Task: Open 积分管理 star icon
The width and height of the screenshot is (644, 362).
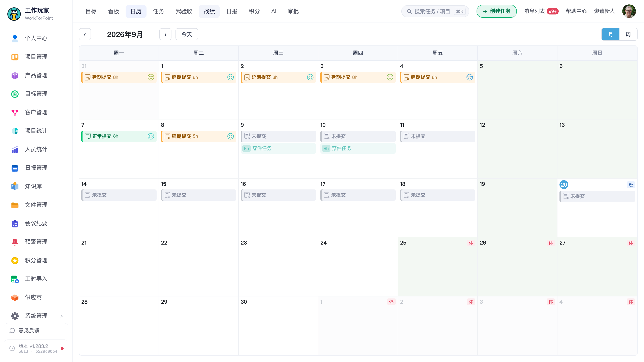Action: point(15,260)
